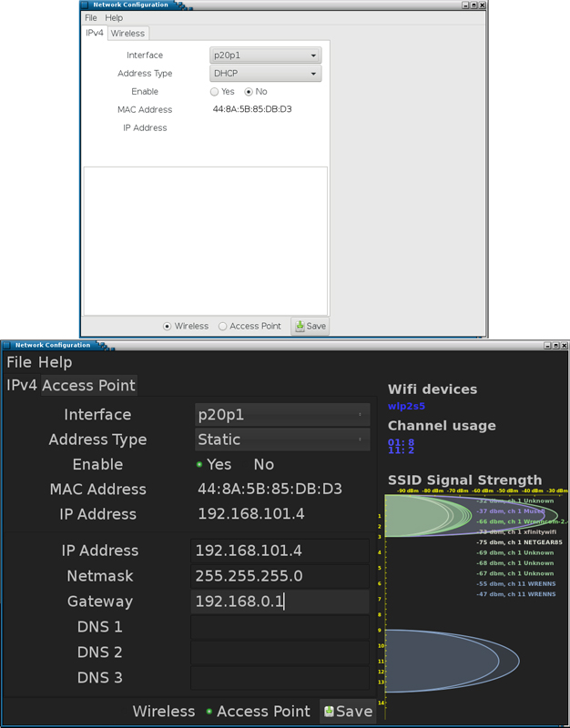
Task: Minimize the dark Network Configuration window
Action: [547, 346]
